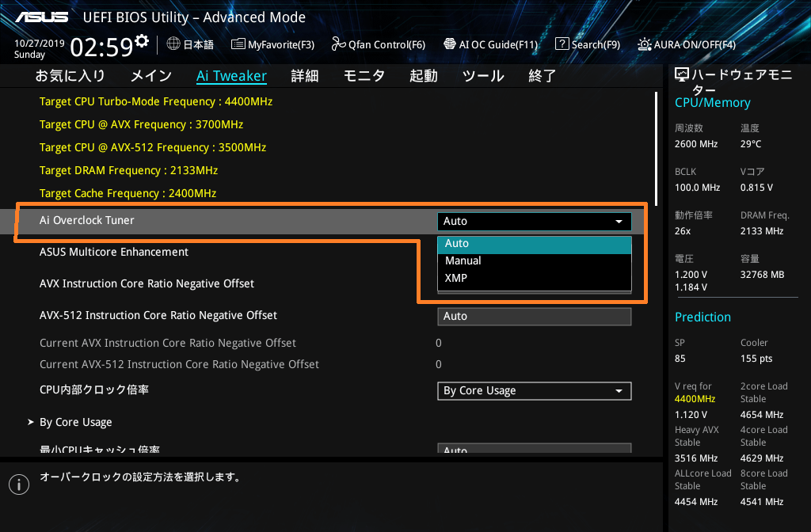Choose Manual from the Ai Overclock Tuner options
This screenshot has width=811, height=532.
[x=463, y=260]
